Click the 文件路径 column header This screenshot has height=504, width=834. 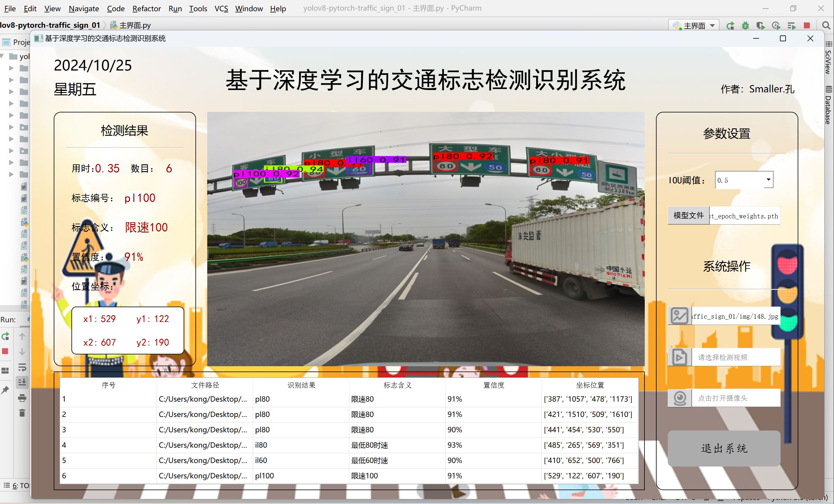point(205,385)
